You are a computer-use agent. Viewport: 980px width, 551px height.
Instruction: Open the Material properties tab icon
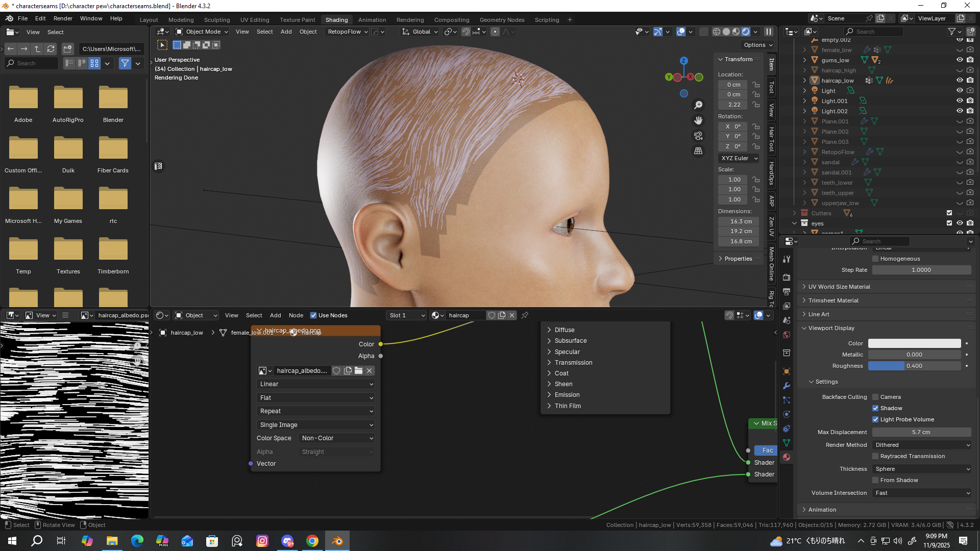tap(787, 457)
